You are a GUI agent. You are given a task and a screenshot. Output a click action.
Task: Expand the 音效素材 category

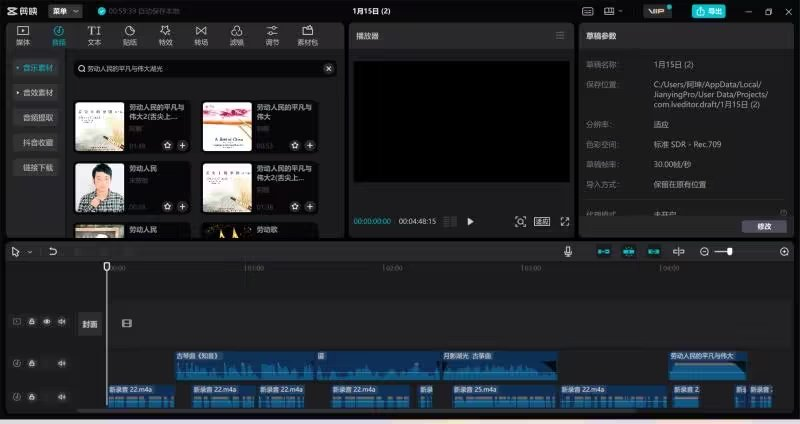[38, 92]
